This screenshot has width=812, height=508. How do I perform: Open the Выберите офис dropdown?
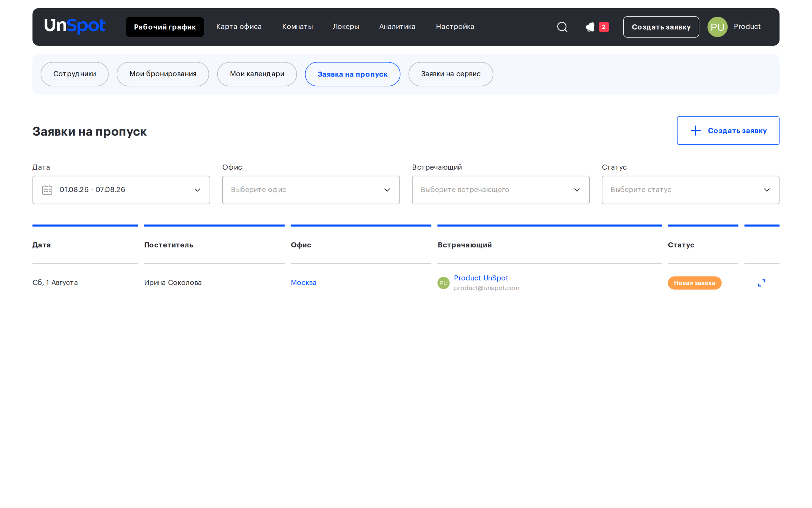point(311,190)
